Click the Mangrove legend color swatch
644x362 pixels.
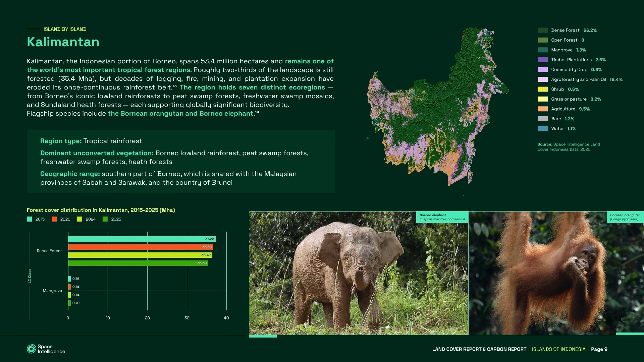tap(542, 50)
